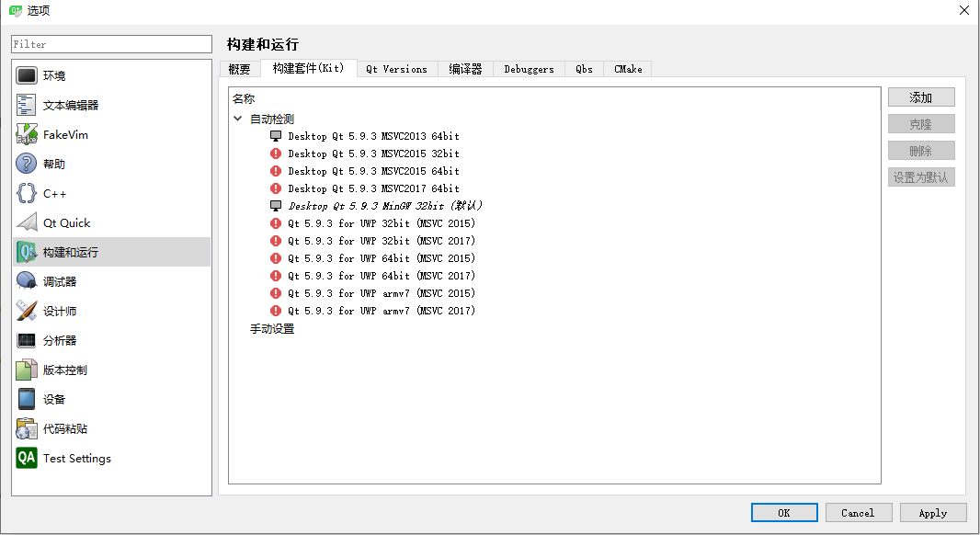Click the 克隆 button
This screenshot has width=980, height=535.
(921, 124)
